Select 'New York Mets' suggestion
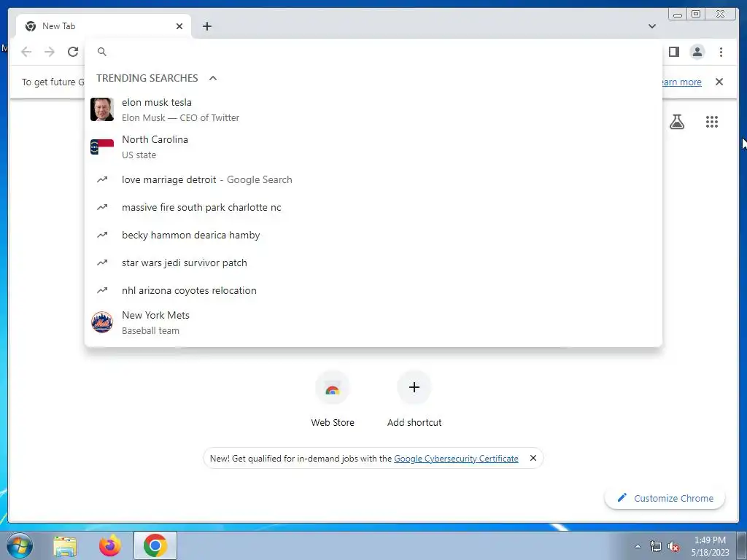The height and width of the screenshot is (560, 747). [373, 322]
